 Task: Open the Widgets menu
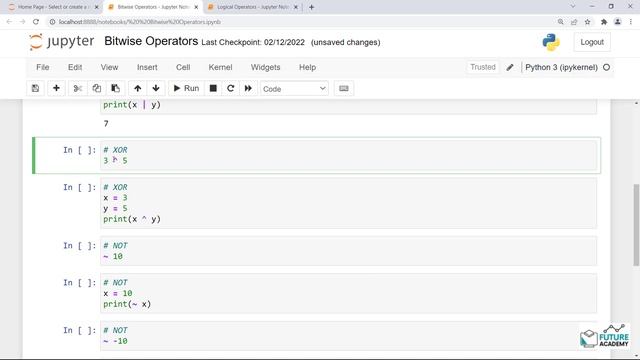click(x=265, y=67)
